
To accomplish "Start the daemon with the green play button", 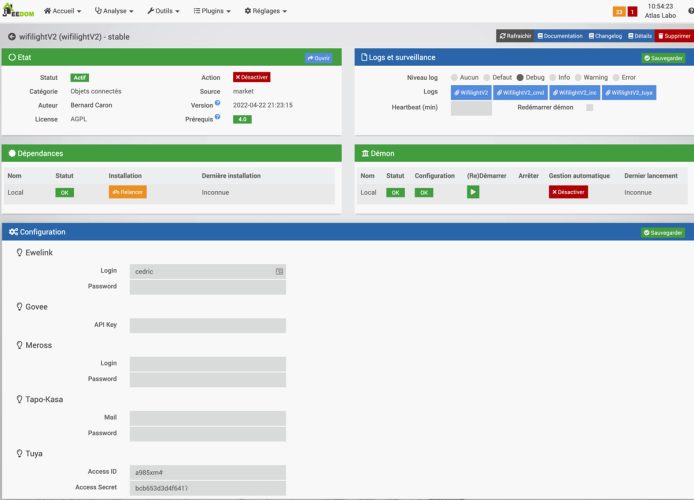I will (x=473, y=192).
